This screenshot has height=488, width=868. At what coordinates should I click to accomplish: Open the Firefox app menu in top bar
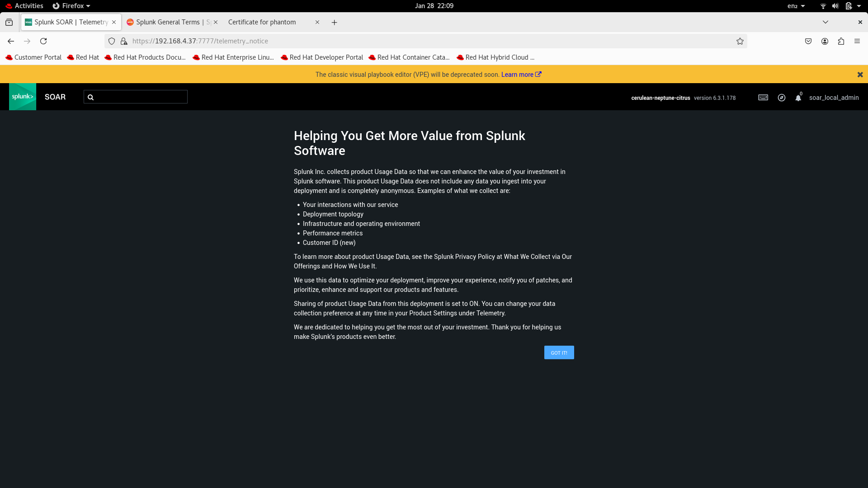pos(71,6)
